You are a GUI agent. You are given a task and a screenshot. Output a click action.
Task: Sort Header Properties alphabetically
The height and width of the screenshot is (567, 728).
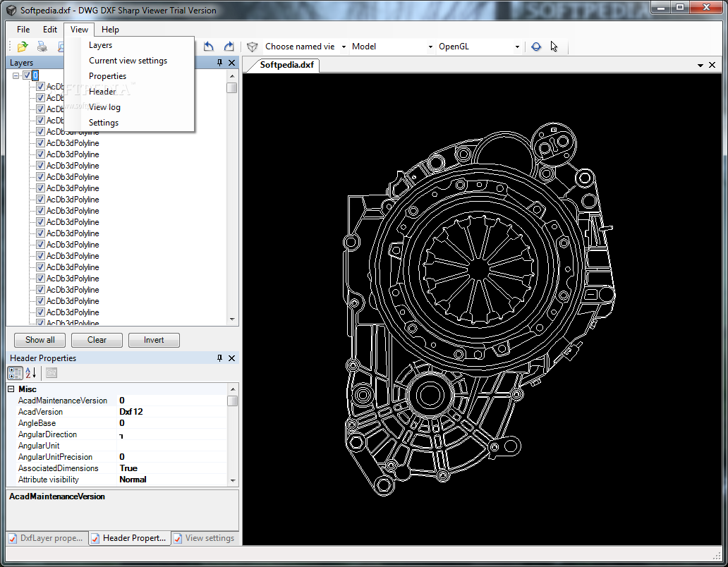pos(31,373)
